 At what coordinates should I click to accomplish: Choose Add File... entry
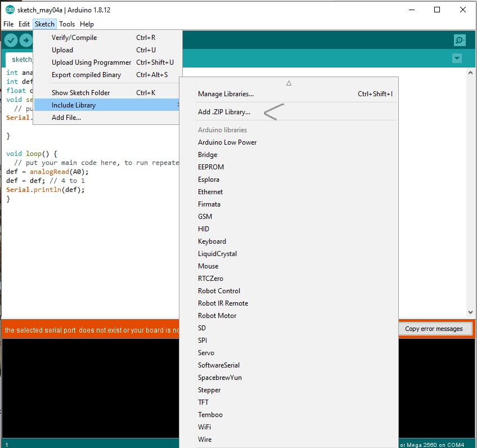click(107, 118)
